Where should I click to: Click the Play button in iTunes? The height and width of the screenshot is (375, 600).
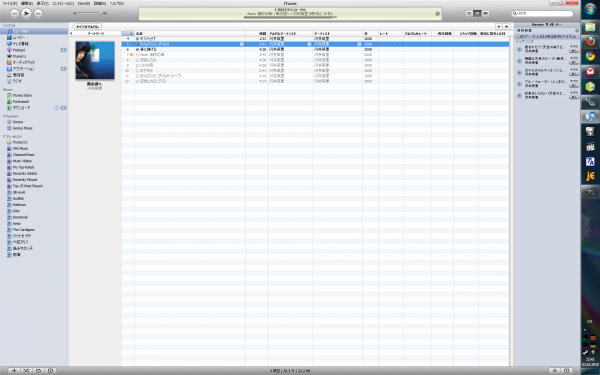pyautogui.click(x=26, y=13)
